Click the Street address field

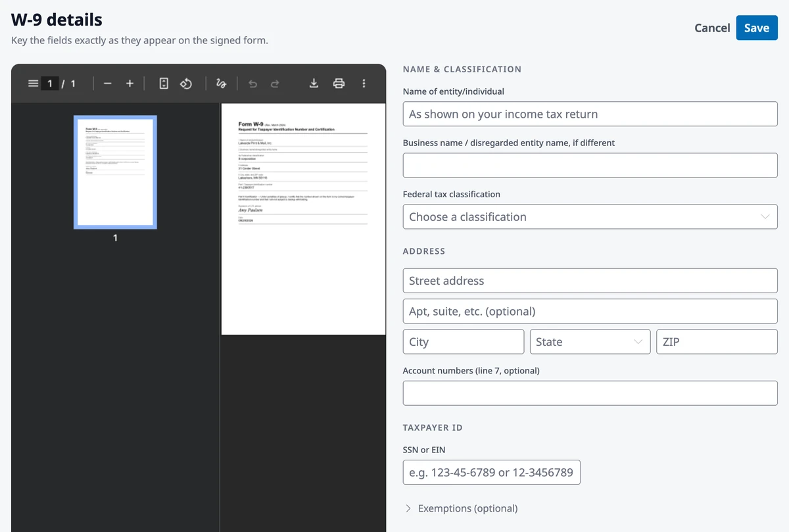click(590, 281)
